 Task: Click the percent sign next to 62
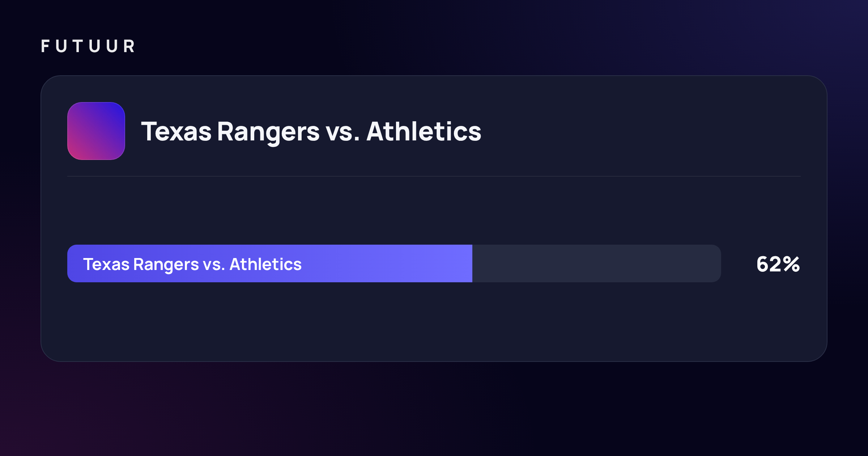coord(792,264)
